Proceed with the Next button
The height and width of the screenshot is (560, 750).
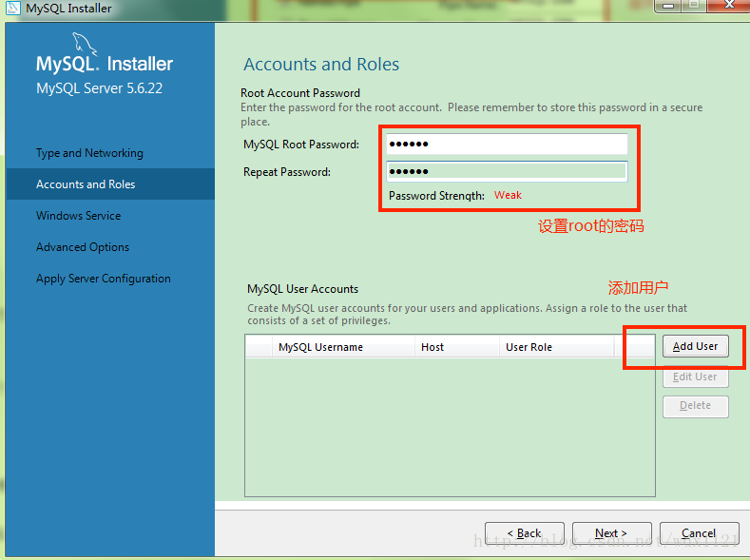612,532
